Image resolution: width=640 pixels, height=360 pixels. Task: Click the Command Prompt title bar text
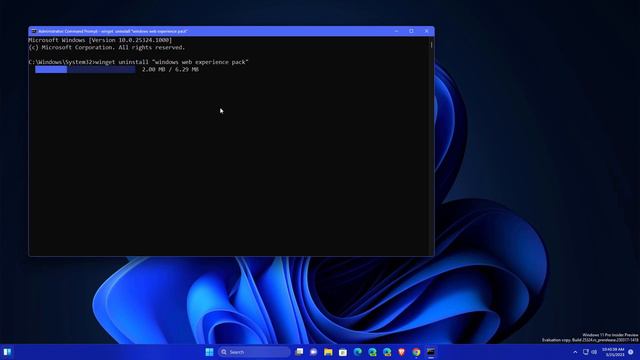point(113,31)
